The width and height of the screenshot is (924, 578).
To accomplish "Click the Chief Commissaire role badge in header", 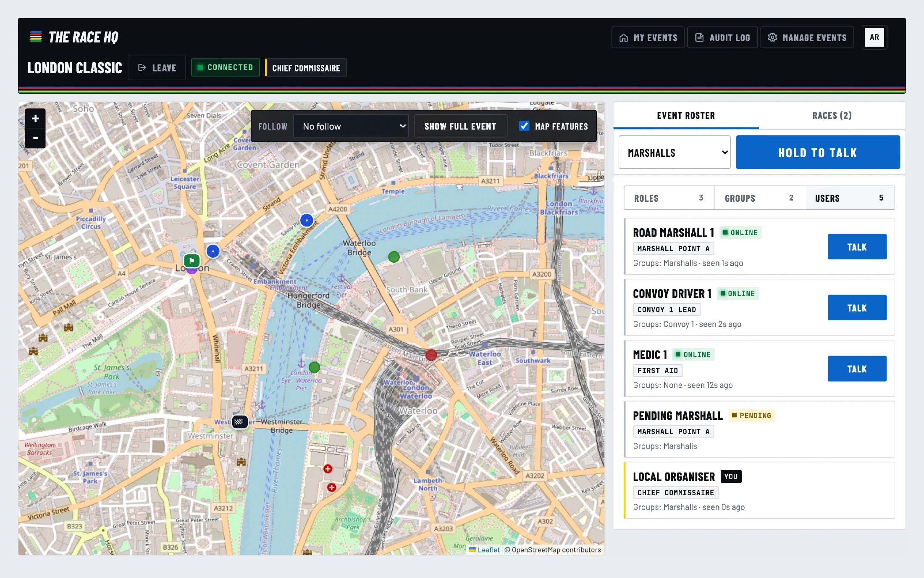I will pyautogui.click(x=306, y=68).
